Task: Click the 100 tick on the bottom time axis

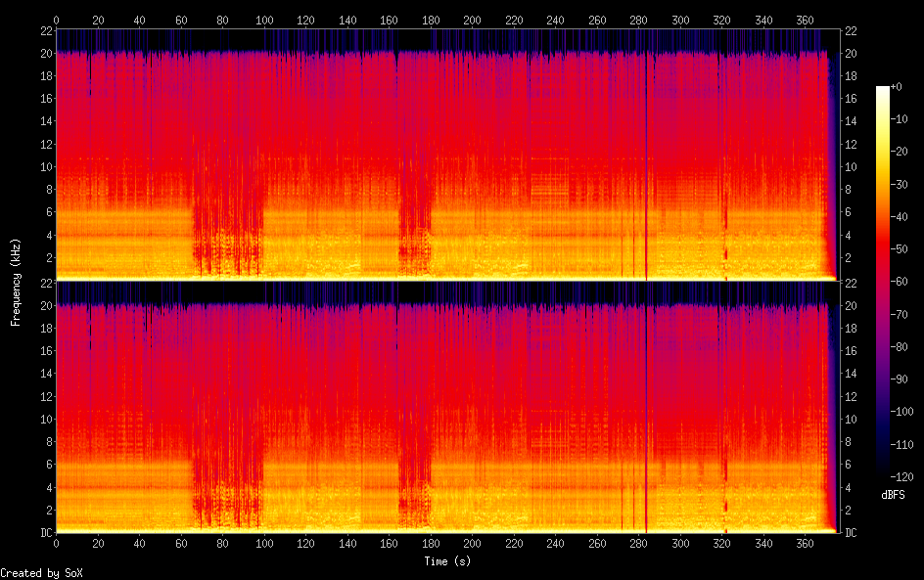Action: point(264,544)
